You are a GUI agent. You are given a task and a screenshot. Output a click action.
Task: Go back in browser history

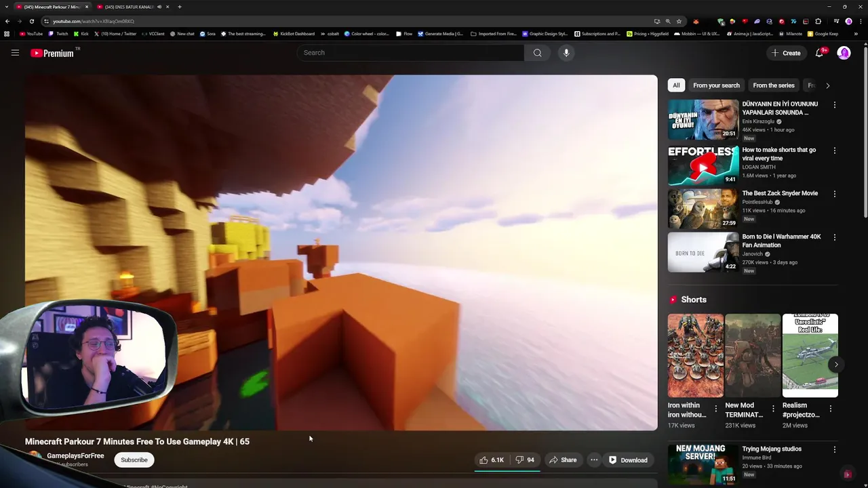(x=7, y=21)
